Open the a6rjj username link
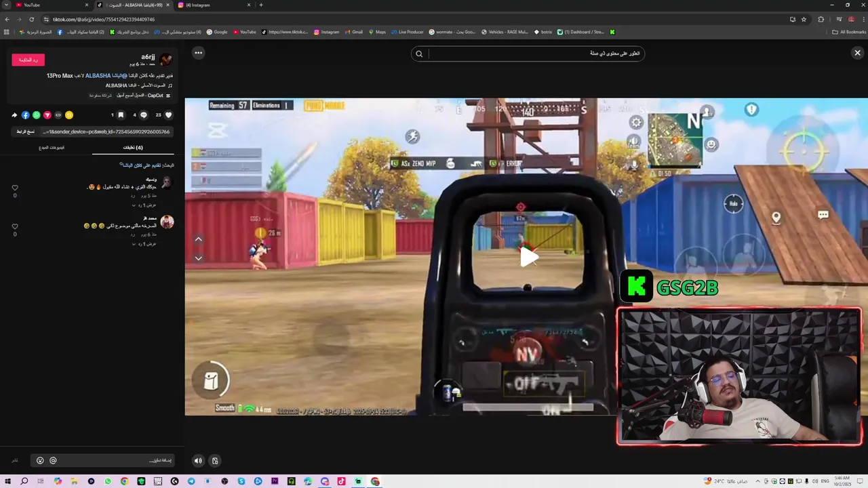Image resolution: width=868 pixels, height=488 pixels. point(148,57)
